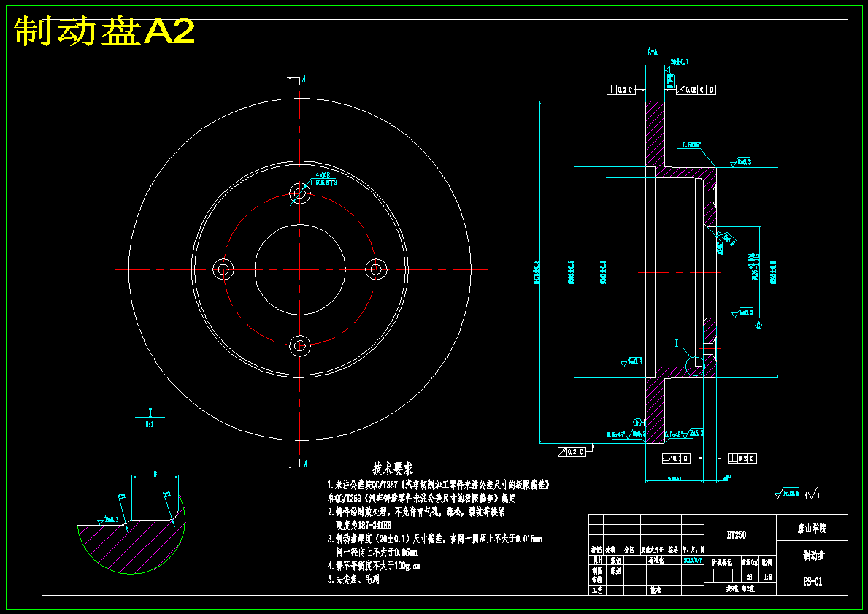Click the "比例" header cell
The height and width of the screenshot is (614, 868).
pyautogui.click(x=767, y=562)
